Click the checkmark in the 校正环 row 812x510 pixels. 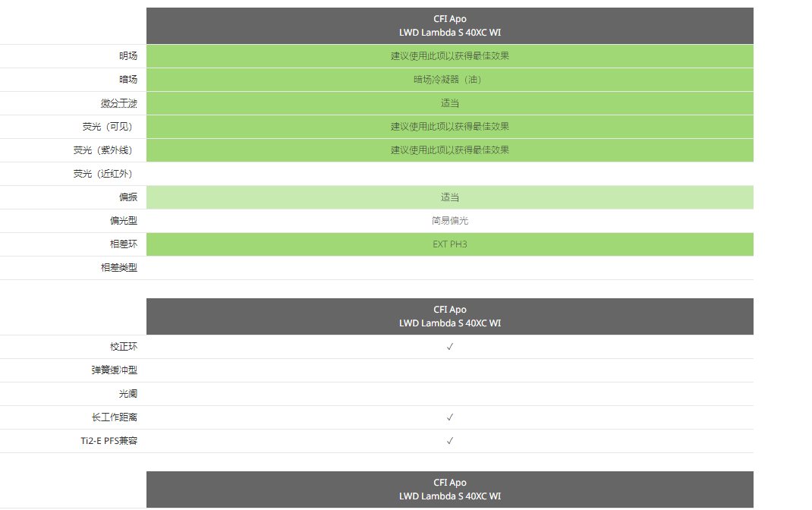(x=450, y=347)
